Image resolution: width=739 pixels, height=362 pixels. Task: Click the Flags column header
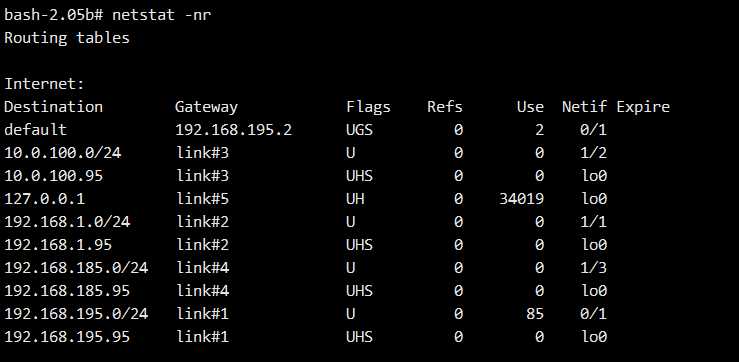pyautogui.click(x=369, y=107)
